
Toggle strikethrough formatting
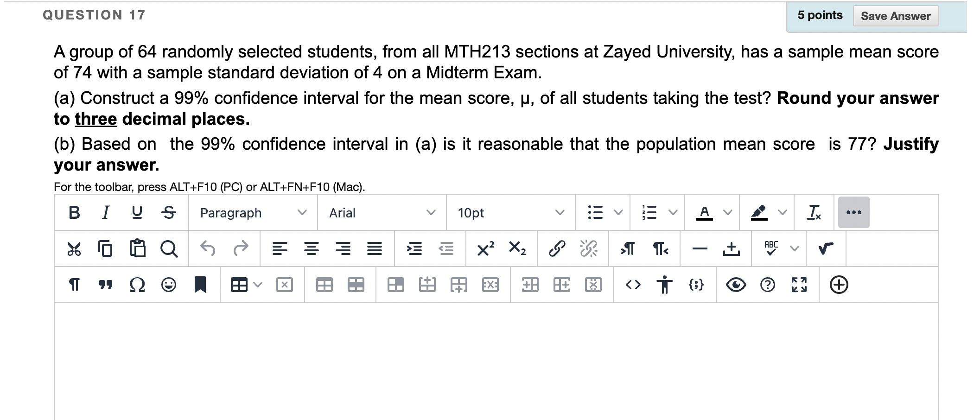pos(168,212)
